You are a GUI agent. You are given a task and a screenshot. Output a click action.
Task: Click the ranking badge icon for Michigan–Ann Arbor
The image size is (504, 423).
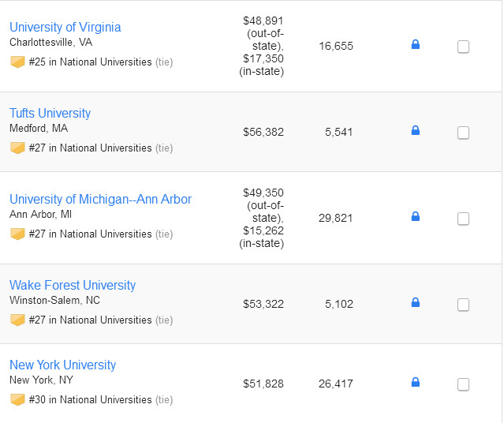(17, 234)
